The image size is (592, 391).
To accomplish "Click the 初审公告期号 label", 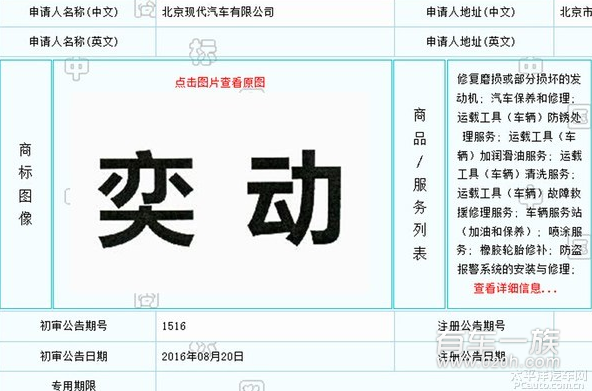I will tap(74, 325).
